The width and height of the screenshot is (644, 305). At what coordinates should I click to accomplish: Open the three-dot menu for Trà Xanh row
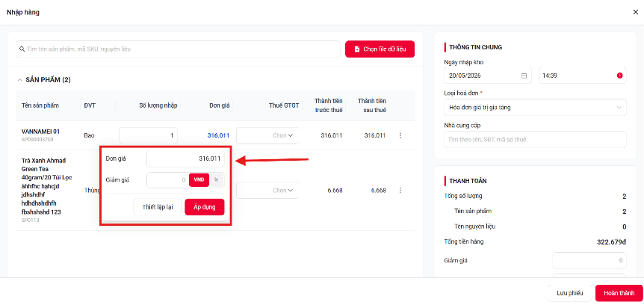[x=400, y=191]
